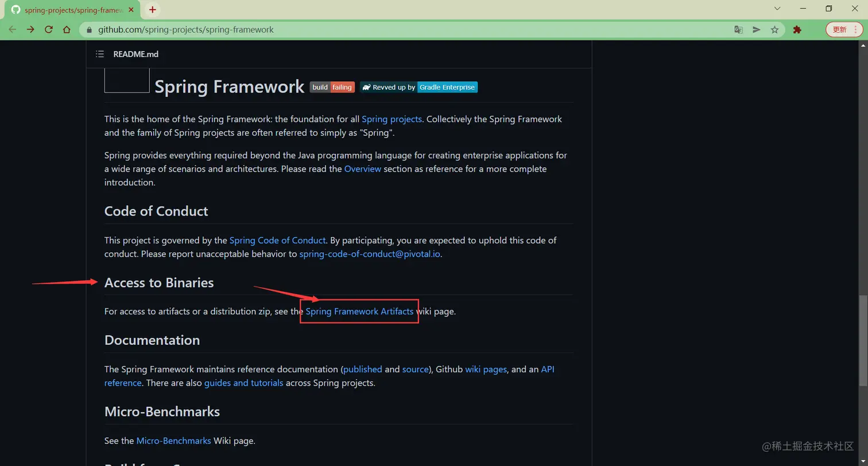Open README table of contents icon
Viewport: 868px width, 466px height.
click(100, 54)
